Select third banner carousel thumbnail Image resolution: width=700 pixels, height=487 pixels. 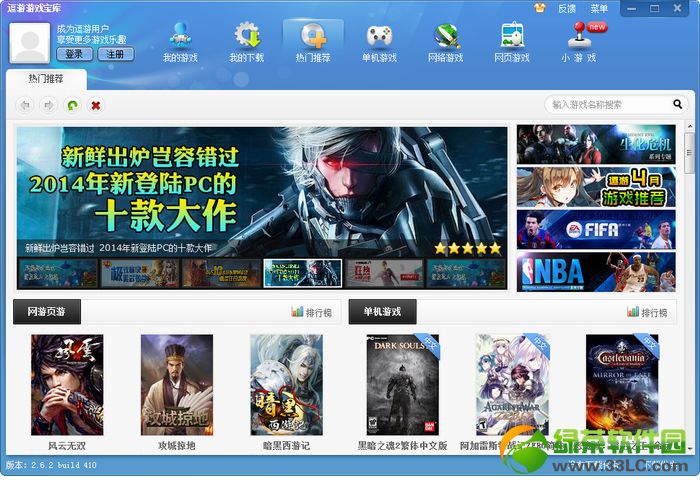point(221,273)
